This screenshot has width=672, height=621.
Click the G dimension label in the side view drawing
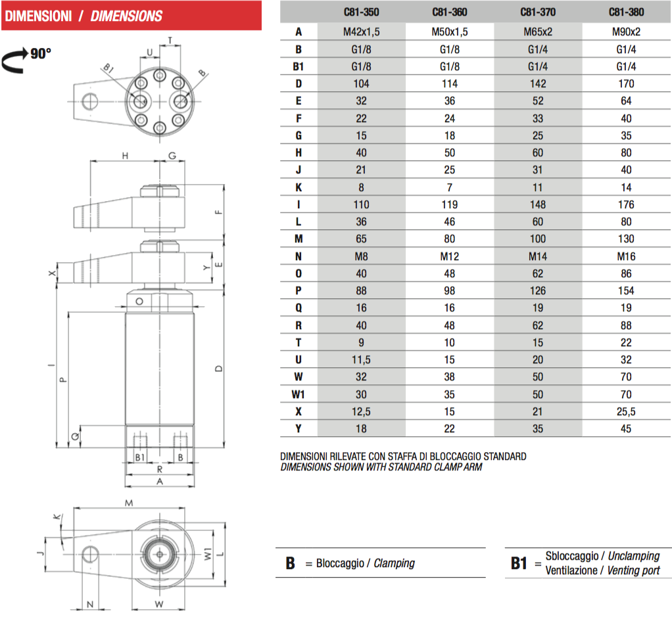click(172, 156)
